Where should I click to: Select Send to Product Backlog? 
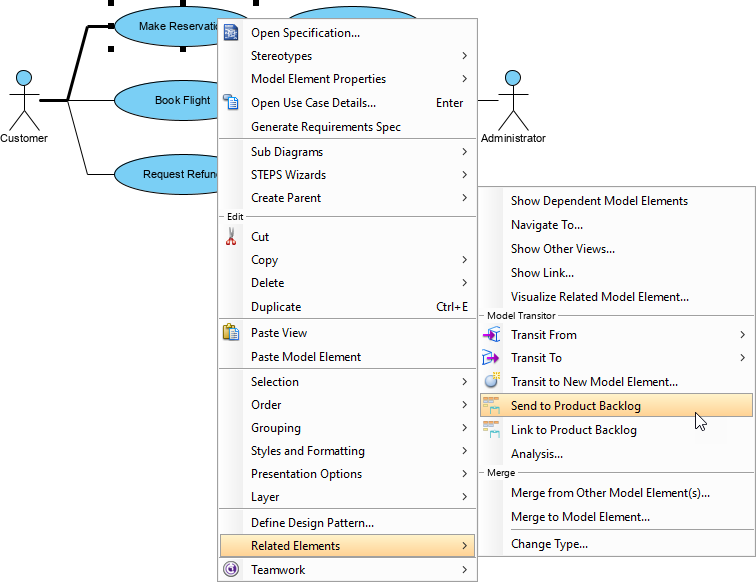(x=575, y=406)
